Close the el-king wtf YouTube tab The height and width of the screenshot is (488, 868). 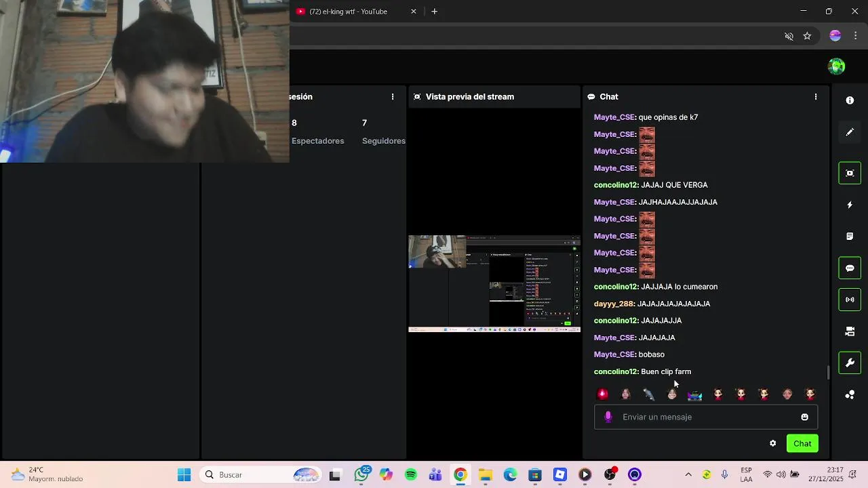[x=414, y=12]
